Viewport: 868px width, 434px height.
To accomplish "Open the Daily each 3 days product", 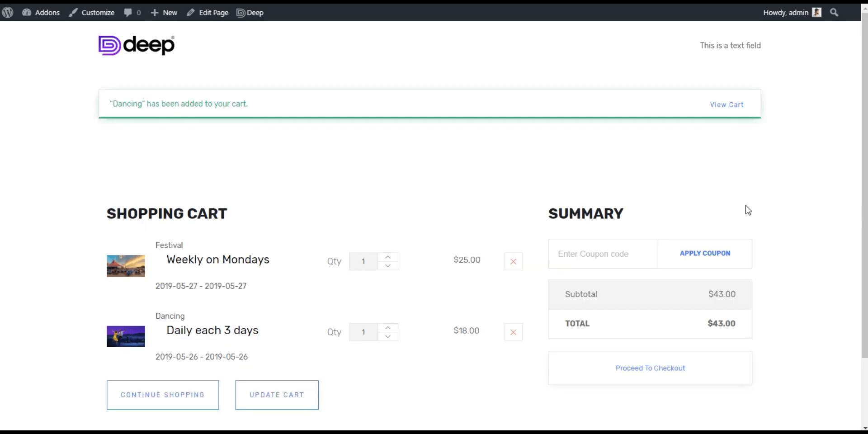I will 212,330.
